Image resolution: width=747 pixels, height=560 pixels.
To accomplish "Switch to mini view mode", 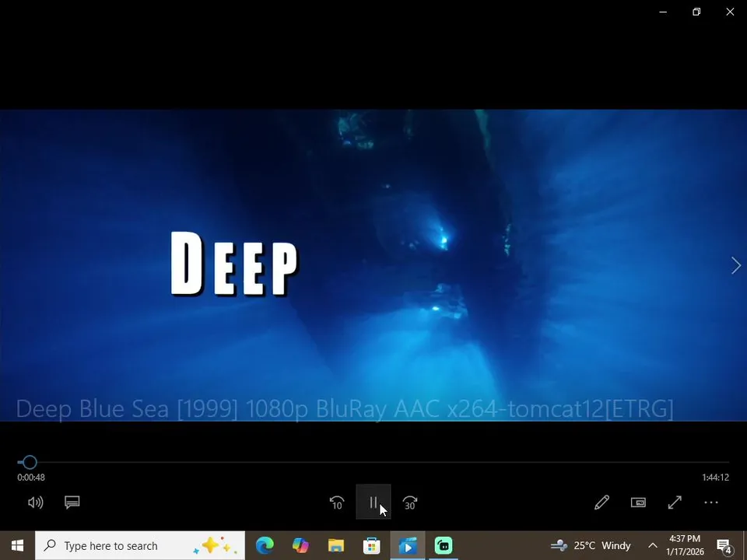I will coord(638,502).
